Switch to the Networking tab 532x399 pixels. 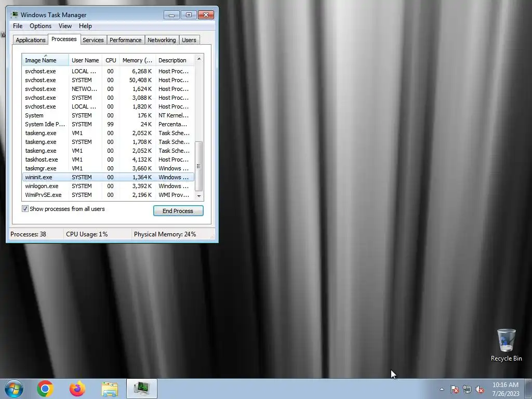point(162,40)
